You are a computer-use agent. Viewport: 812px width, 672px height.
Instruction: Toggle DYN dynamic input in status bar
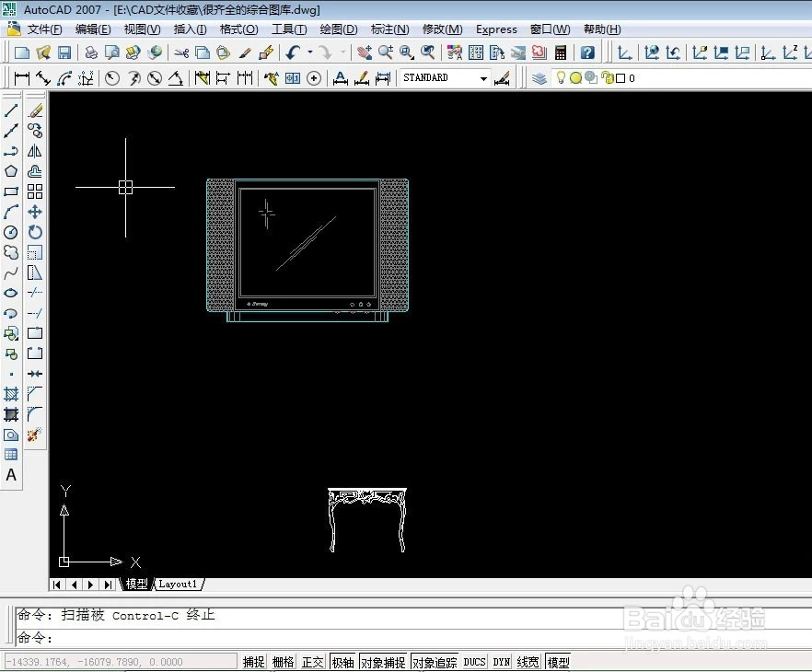tap(501, 662)
